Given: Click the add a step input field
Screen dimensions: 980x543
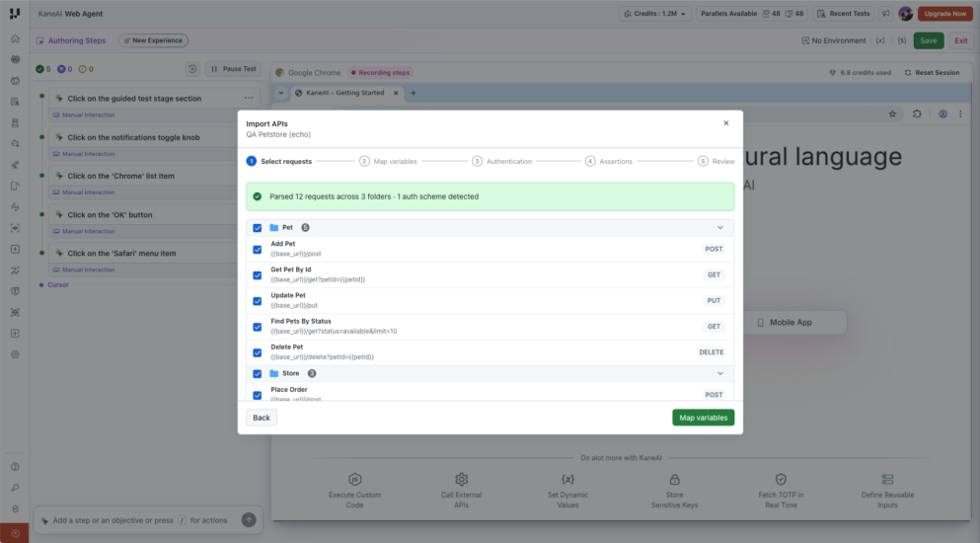Looking at the screenshot, I should (x=140, y=520).
